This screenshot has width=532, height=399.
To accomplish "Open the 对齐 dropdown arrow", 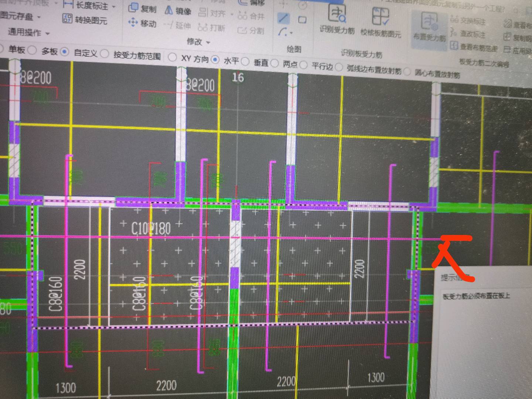I will [x=232, y=15].
